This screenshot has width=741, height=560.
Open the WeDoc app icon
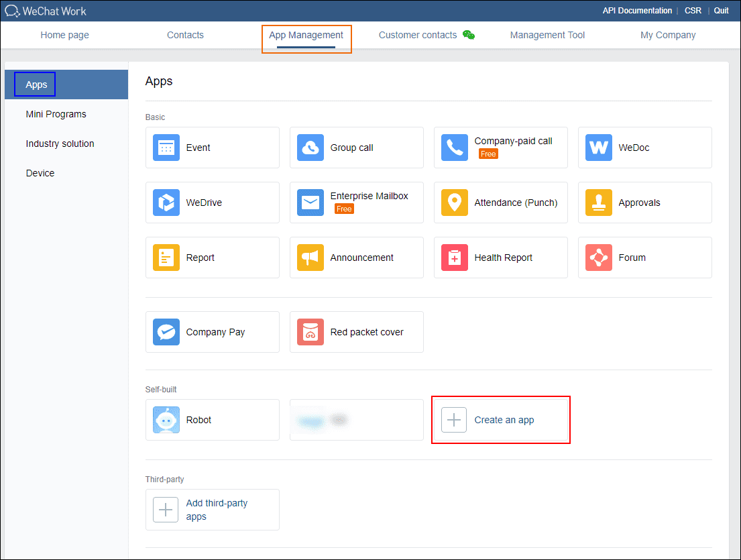pos(598,148)
